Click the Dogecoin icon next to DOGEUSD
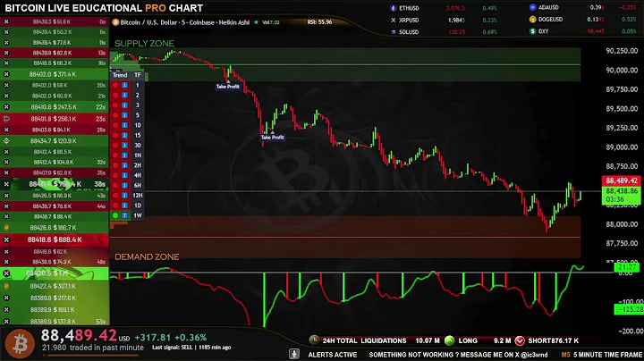 533,20
